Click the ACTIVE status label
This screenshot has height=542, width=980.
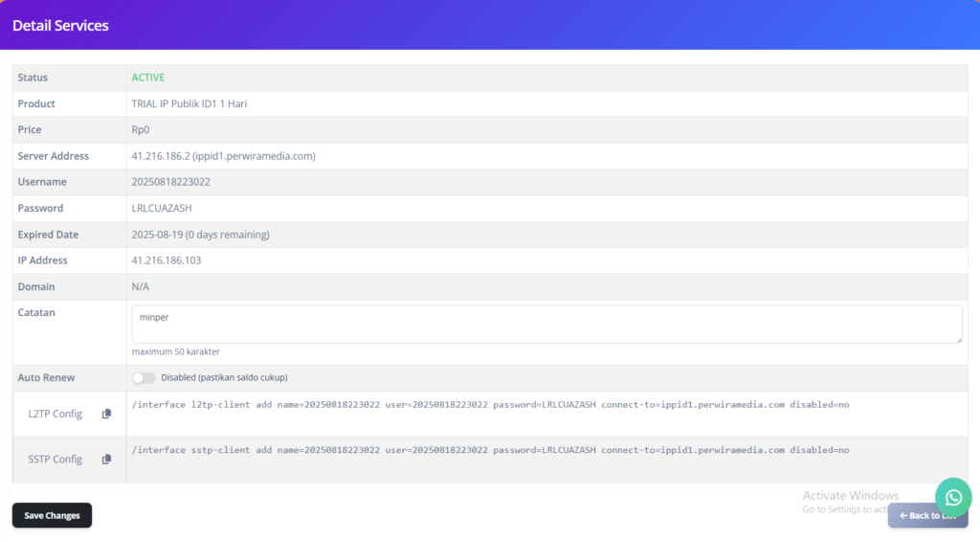coord(148,78)
